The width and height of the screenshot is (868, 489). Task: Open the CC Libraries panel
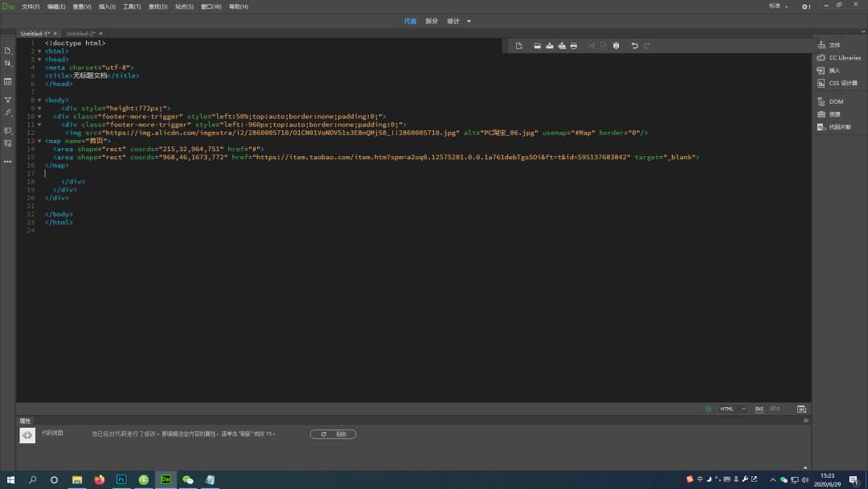click(844, 58)
